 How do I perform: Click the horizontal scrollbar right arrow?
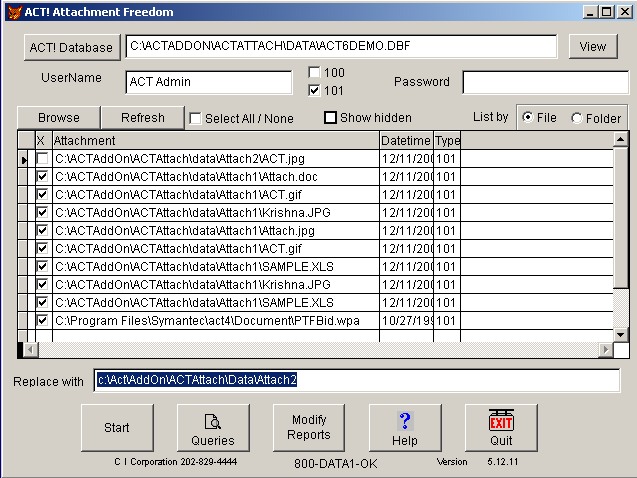(x=606, y=349)
